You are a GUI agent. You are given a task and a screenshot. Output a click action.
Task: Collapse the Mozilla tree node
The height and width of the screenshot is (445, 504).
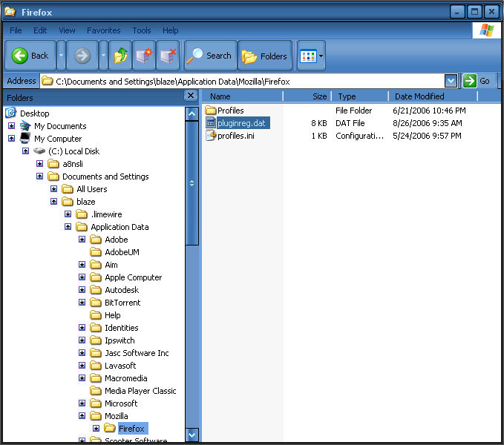(x=82, y=416)
